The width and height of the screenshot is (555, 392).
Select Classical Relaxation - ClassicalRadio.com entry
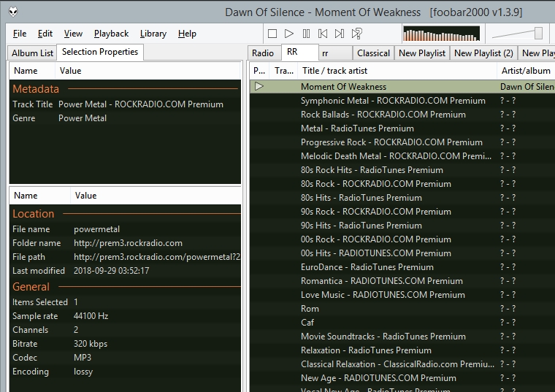click(x=402, y=364)
